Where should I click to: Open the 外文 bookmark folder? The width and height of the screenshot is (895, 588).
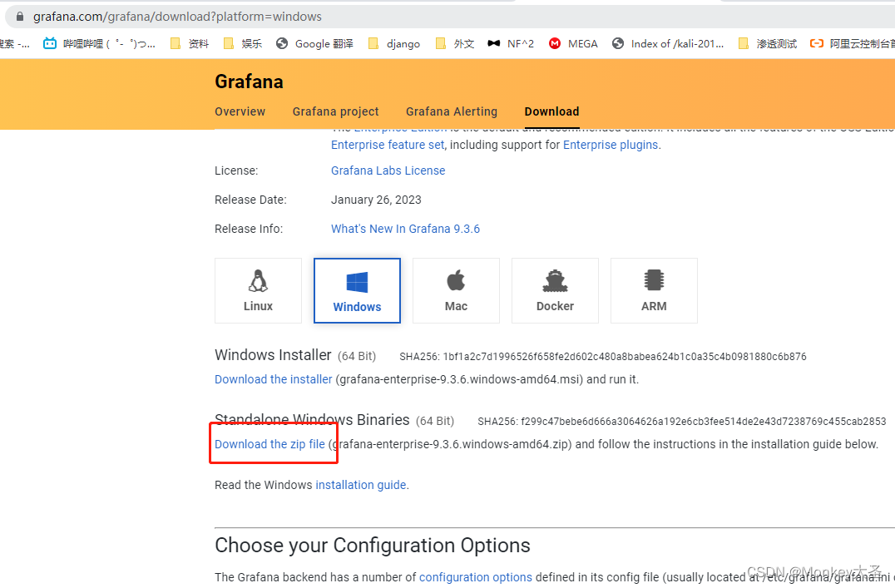[455, 43]
